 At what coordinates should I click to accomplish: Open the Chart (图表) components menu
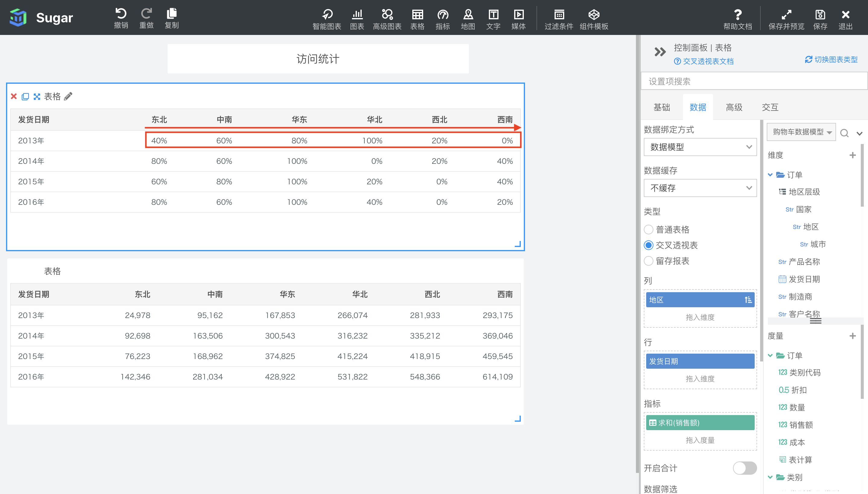coord(357,19)
